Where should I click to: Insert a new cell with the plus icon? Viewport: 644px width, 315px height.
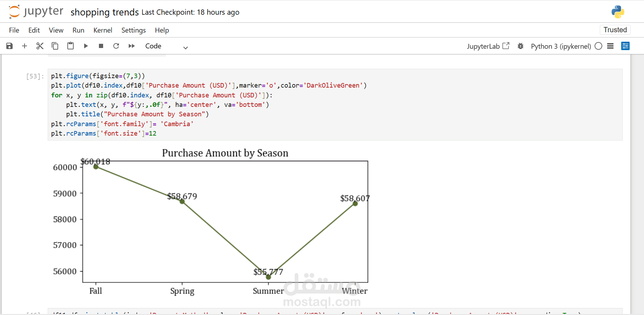[x=25, y=46]
